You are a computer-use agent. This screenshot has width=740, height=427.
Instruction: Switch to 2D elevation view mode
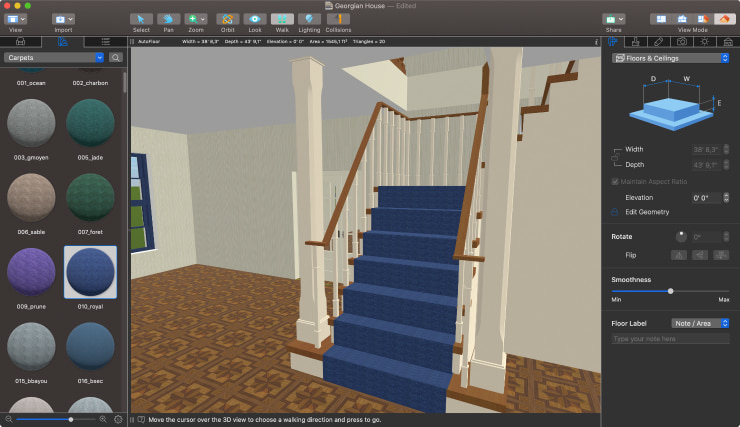pyautogui.click(x=682, y=19)
